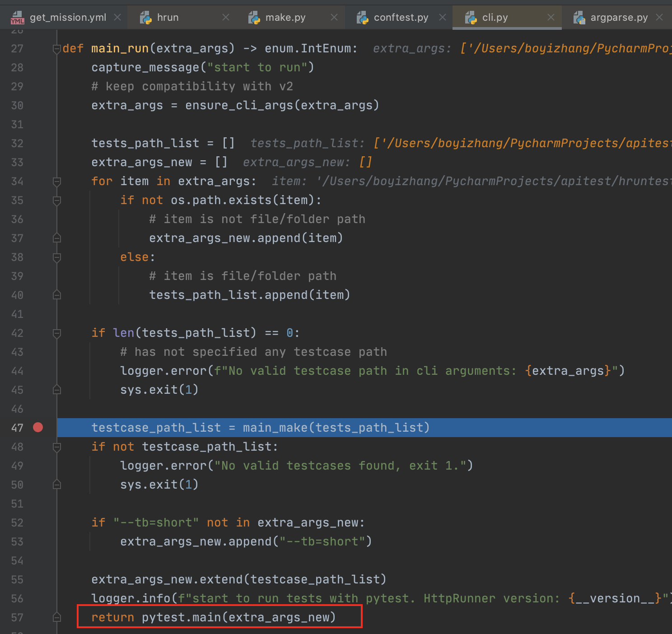
Task: Collapse the else block at line 38
Action: pos(57,257)
